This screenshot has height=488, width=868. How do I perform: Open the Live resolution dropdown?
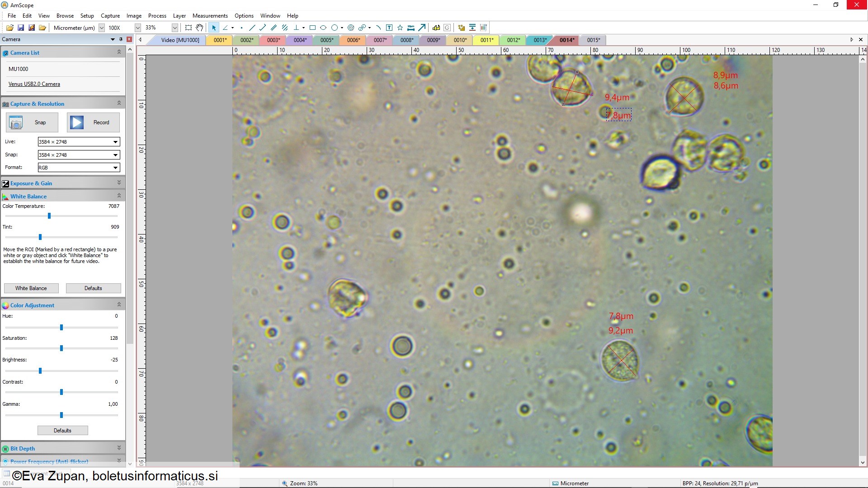tap(115, 142)
